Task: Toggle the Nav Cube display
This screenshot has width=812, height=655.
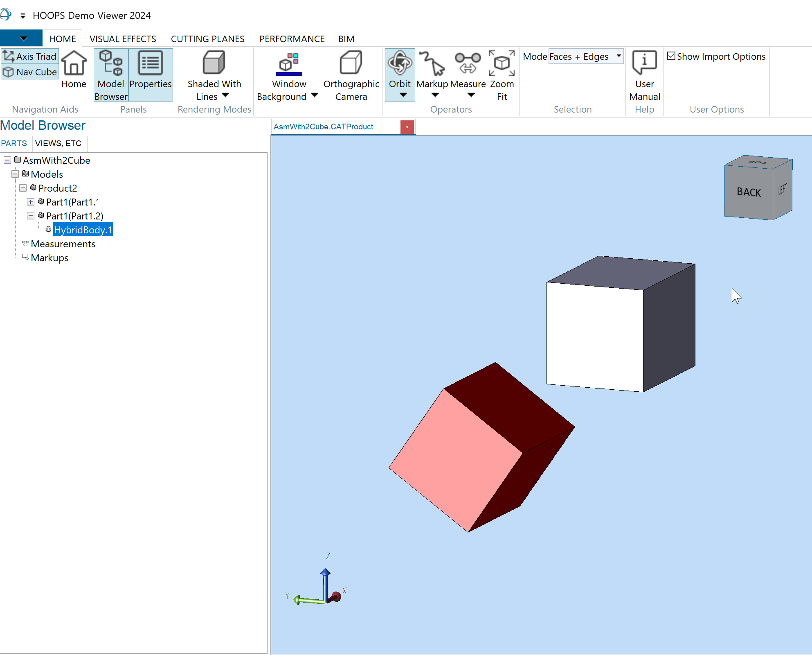Action: (x=30, y=72)
